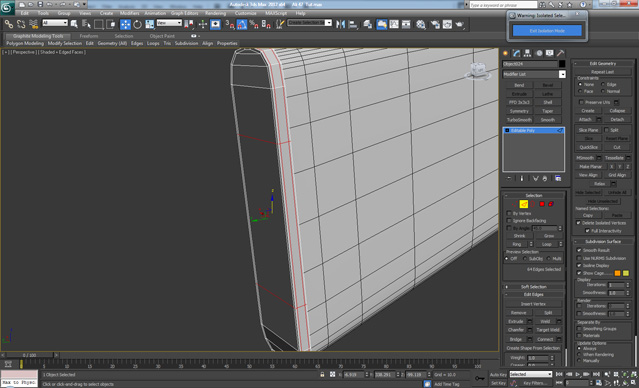Switch to the Create command panel tab

506,53
